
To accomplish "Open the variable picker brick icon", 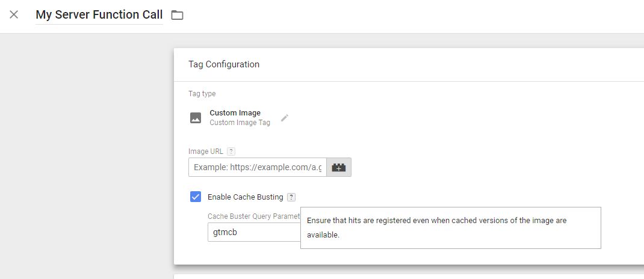I will click(x=339, y=167).
